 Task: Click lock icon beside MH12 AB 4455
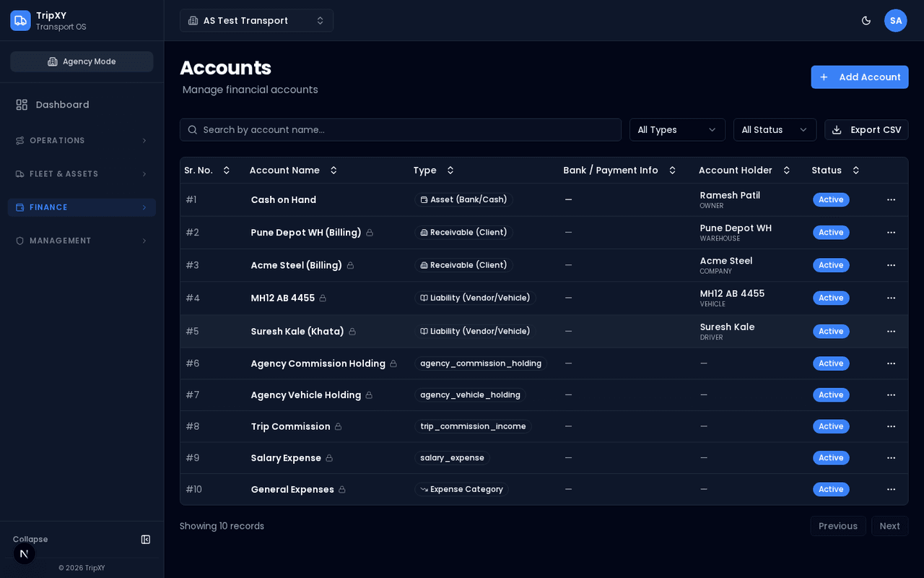tap(323, 298)
